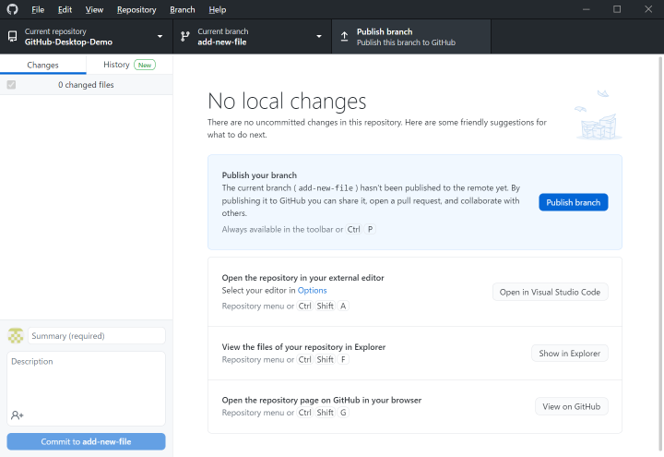Click the add co-authors icon

(x=17, y=415)
